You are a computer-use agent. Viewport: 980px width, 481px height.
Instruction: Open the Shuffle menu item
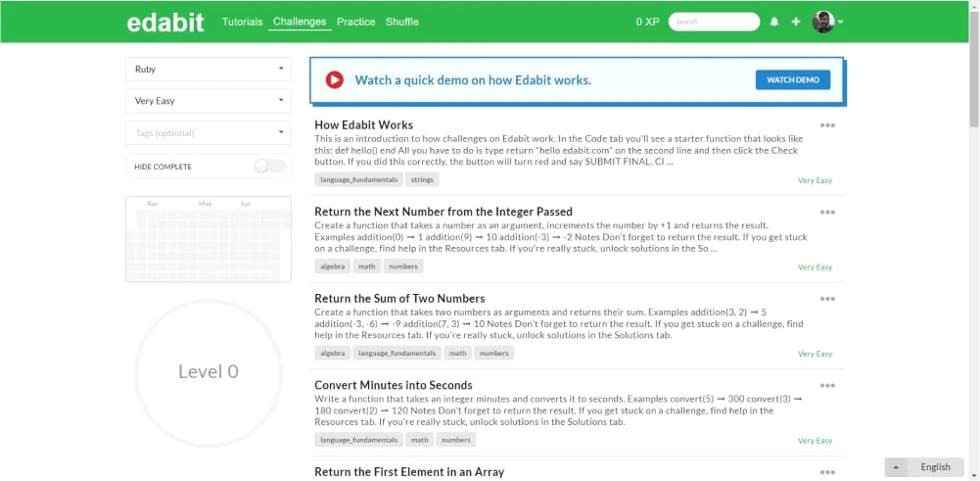click(401, 22)
